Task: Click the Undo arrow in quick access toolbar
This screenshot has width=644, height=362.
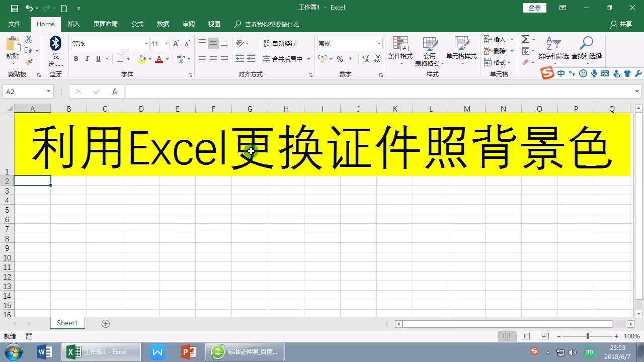Action: pyautogui.click(x=29, y=8)
